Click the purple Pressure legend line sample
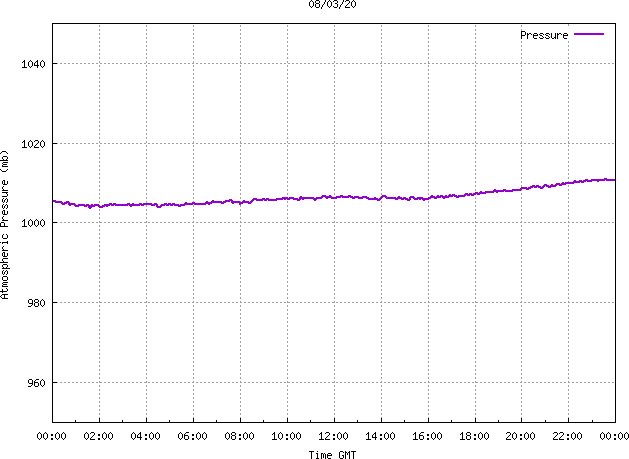629x459 pixels. (589, 34)
